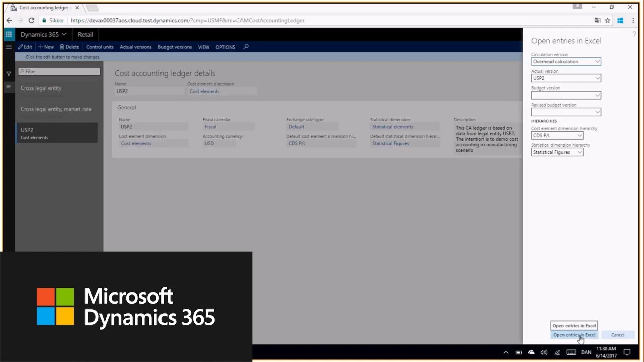Expand the Dynamics 365 company chevron
Screen dimensions: 644x362
[x=64, y=34]
